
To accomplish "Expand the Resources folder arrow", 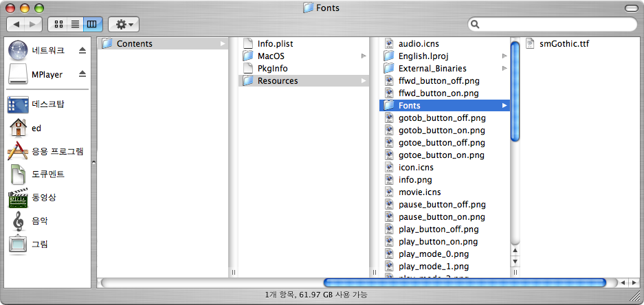I will pos(364,81).
